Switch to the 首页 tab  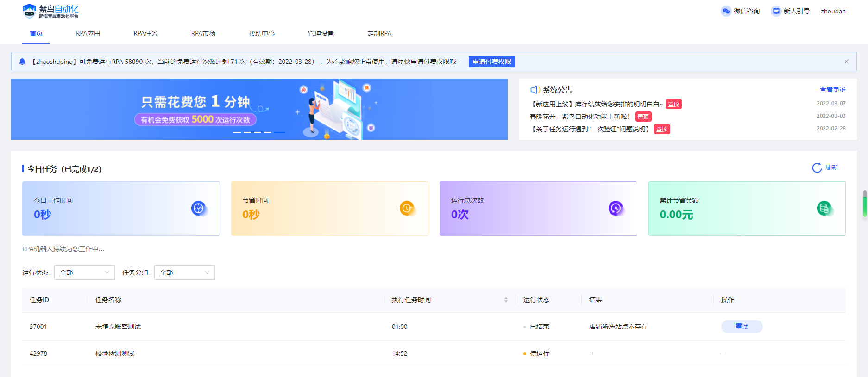[36, 33]
